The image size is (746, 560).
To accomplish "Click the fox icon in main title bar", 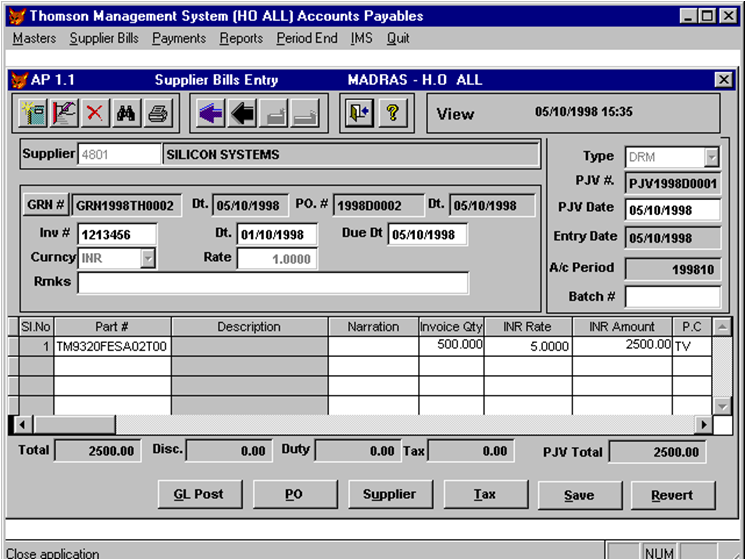I will pos(18,16).
